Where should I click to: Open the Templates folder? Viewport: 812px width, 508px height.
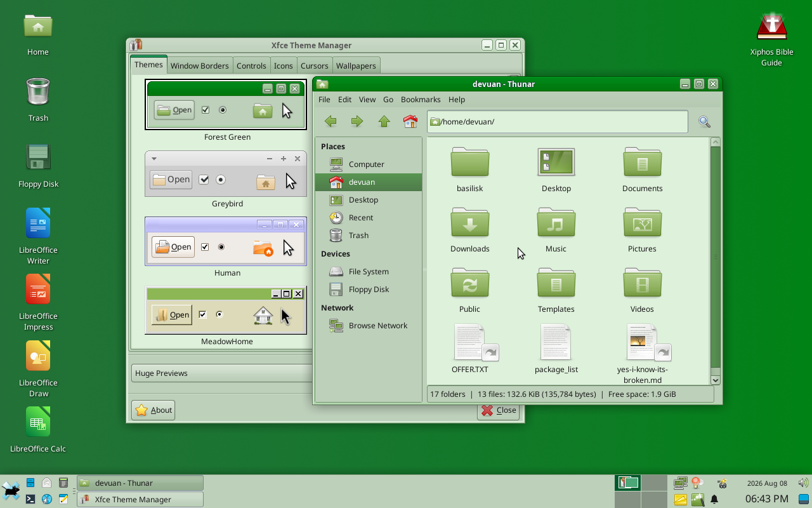pyautogui.click(x=556, y=290)
